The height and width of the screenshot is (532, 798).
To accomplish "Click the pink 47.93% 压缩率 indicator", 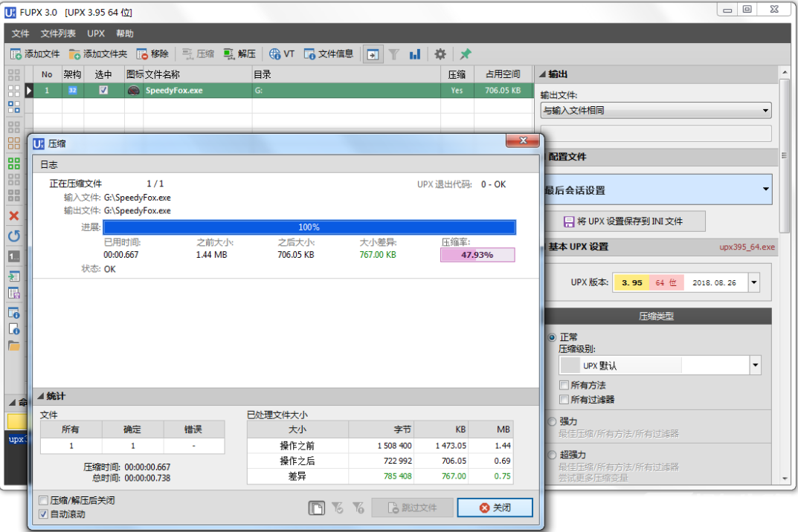I will tap(477, 255).
